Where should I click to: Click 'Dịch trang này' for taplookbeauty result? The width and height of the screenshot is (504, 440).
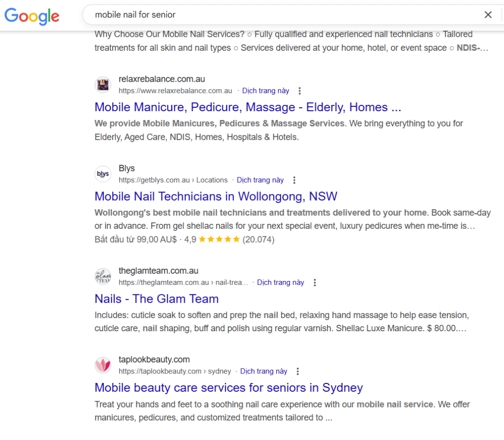tap(264, 372)
